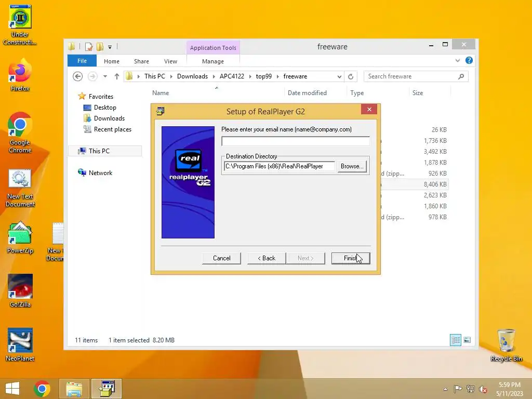532x399 pixels.
Task: Sort files by Type column header
Action: tap(357, 93)
